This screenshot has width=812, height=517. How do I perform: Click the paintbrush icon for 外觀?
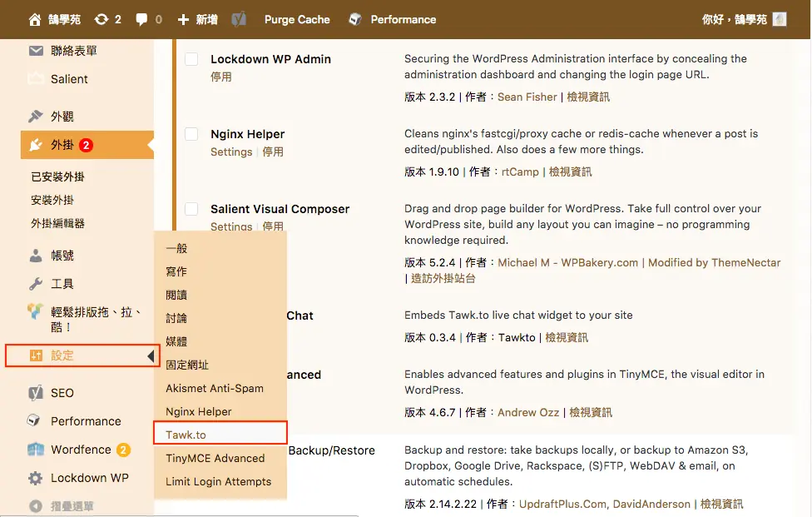coord(35,116)
